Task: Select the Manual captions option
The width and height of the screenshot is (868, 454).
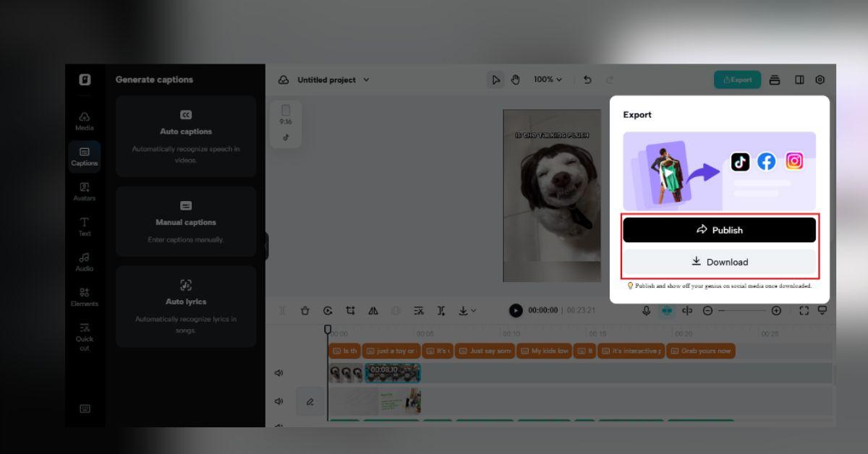Action: point(186,221)
